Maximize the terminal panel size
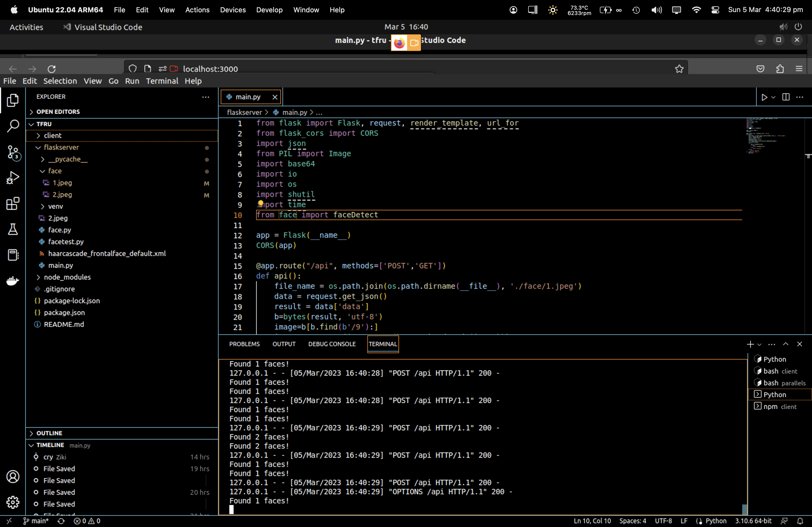Image resolution: width=812 pixels, height=527 pixels. pyautogui.click(x=785, y=344)
